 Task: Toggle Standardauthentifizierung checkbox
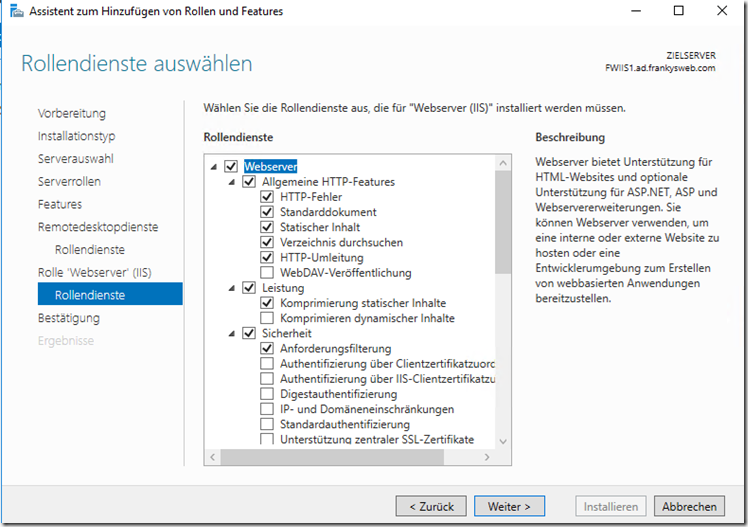(267, 424)
